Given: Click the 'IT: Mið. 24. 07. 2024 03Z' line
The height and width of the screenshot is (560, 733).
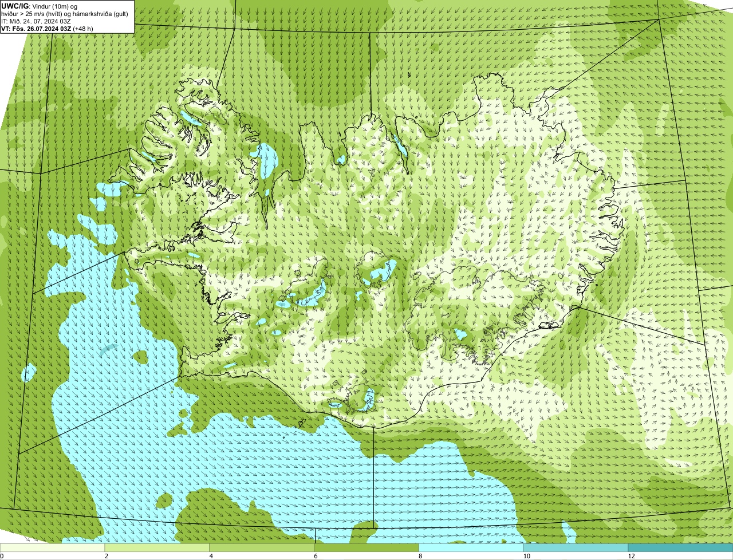Looking at the screenshot, I should [36, 21].
